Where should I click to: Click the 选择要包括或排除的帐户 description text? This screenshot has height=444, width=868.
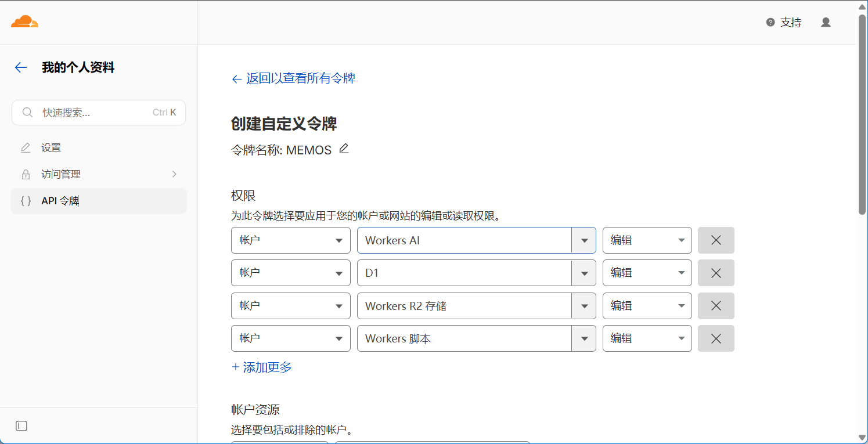[x=292, y=431]
